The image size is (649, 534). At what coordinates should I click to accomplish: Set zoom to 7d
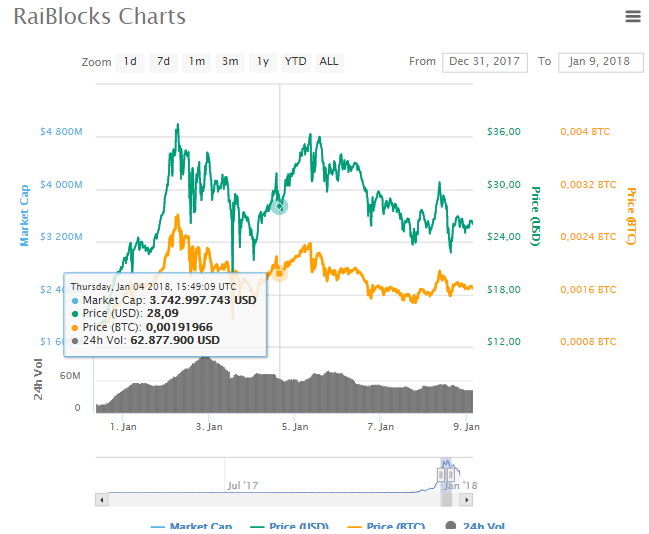[163, 62]
